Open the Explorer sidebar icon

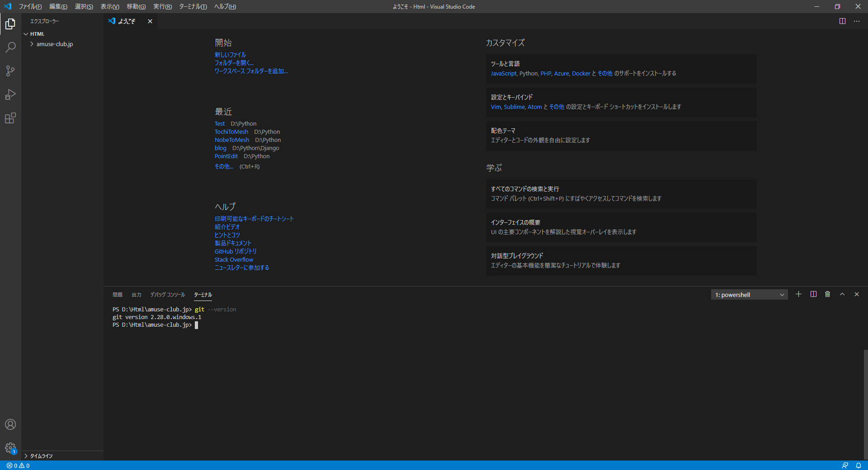pos(10,24)
